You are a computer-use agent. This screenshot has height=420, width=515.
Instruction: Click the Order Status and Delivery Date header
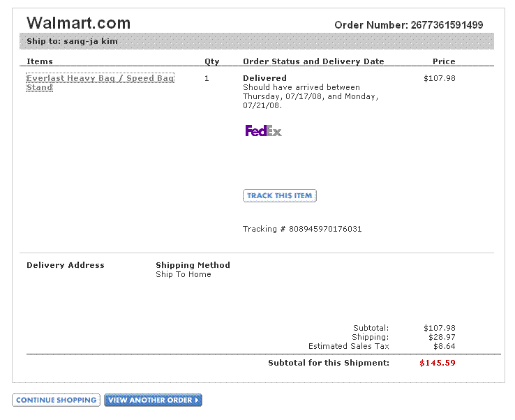(x=313, y=61)
